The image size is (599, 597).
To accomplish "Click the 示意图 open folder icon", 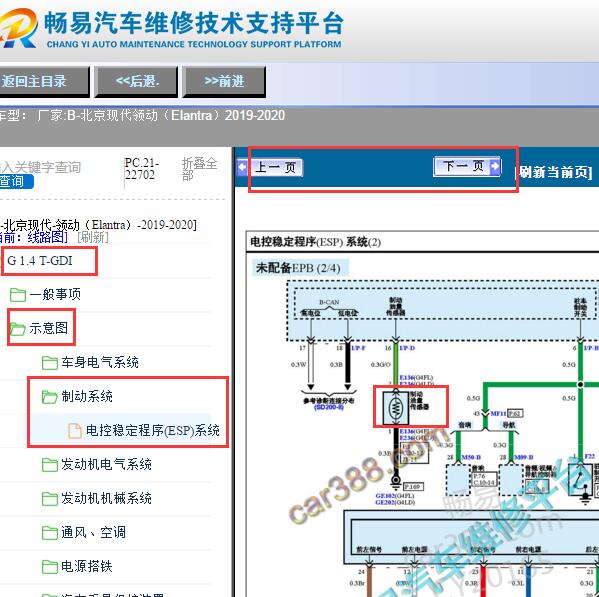I will tap(18, 328).
